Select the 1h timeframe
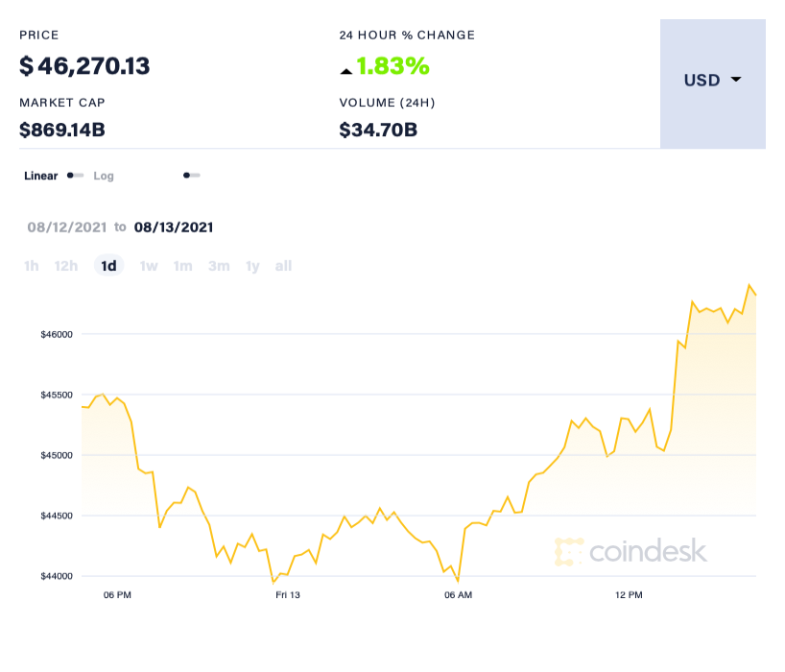This screenshot has height=672, width=785. click(31, 265)
